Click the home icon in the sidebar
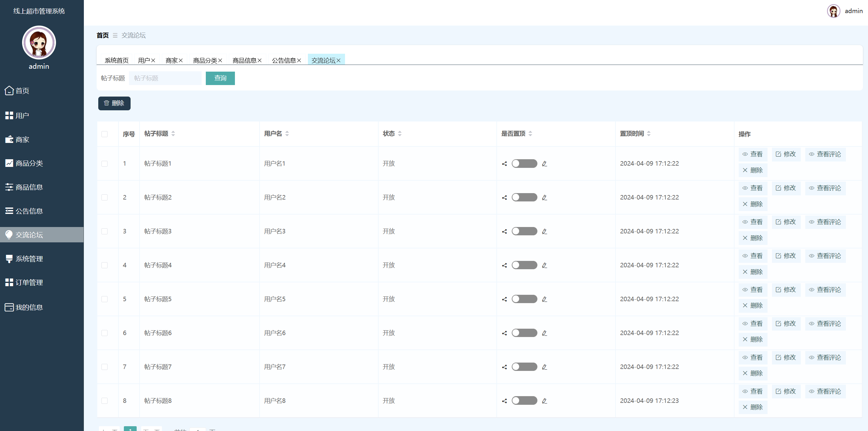The height and width of the screenshot is (431, 868). (x=9, y=90)
